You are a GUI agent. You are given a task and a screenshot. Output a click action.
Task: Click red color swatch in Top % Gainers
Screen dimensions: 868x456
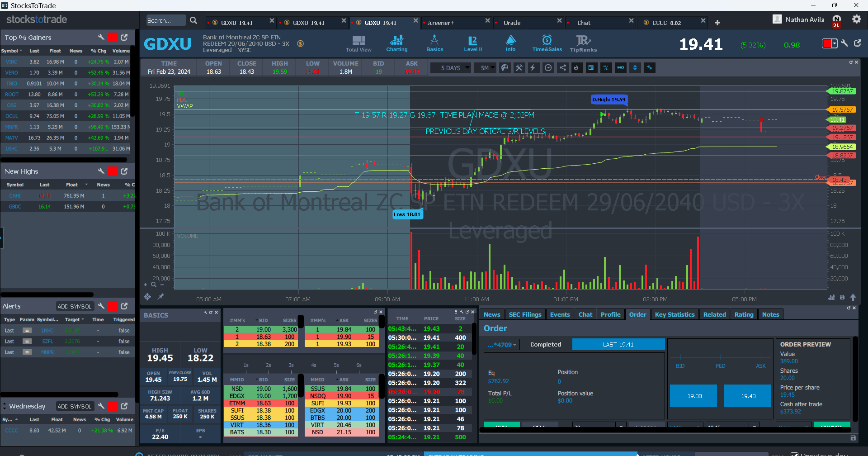[x=113, y=37]
